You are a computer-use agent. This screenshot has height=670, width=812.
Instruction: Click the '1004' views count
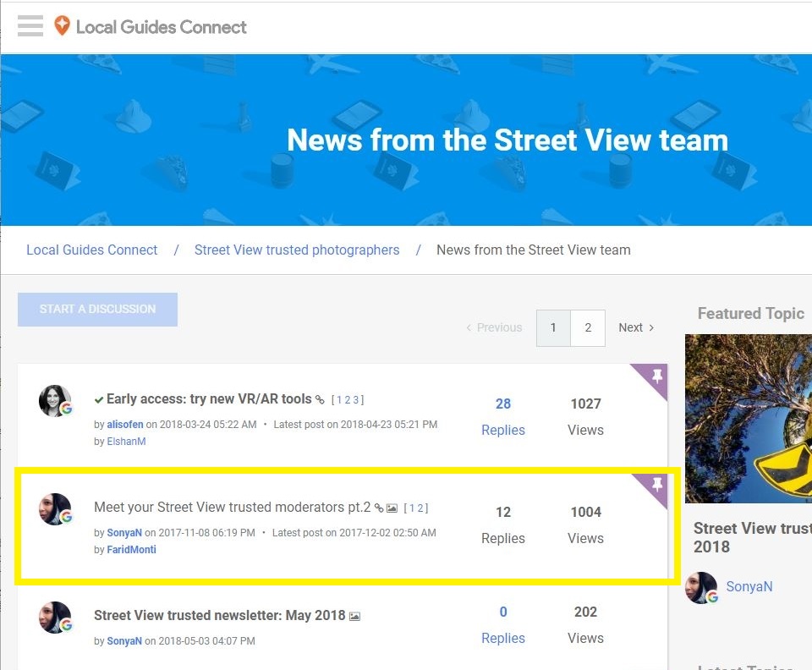pyautogui.click(x=585, y=512)
